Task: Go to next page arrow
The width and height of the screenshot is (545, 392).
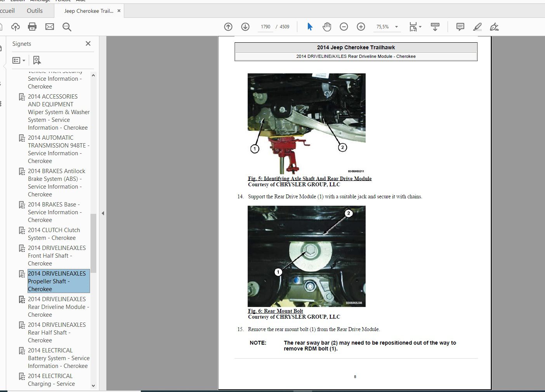Action: tap(245, 27)
